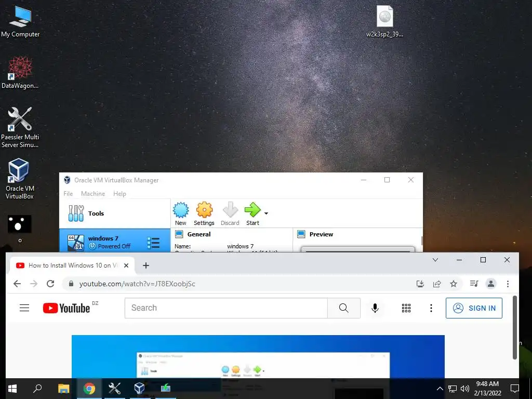Open Chrome profile avatar
The width and height of the screenshot is (532, 399).
point(491,284)
